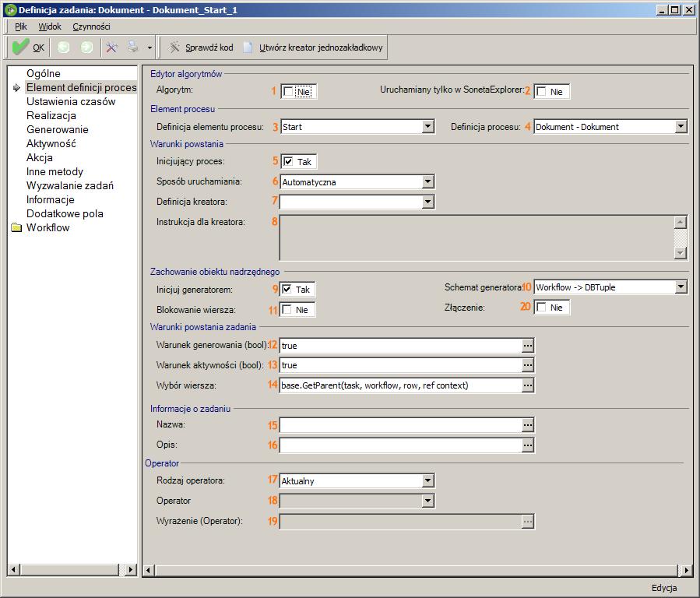Open the Widok menu
This screenshot has width=700, height=598.
50,26
